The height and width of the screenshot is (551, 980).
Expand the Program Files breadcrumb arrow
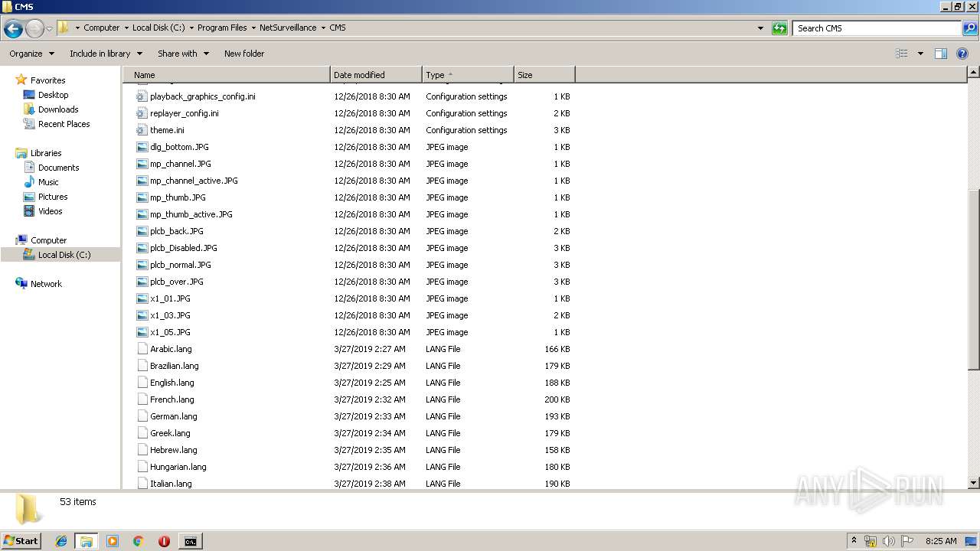pos(253,28)
